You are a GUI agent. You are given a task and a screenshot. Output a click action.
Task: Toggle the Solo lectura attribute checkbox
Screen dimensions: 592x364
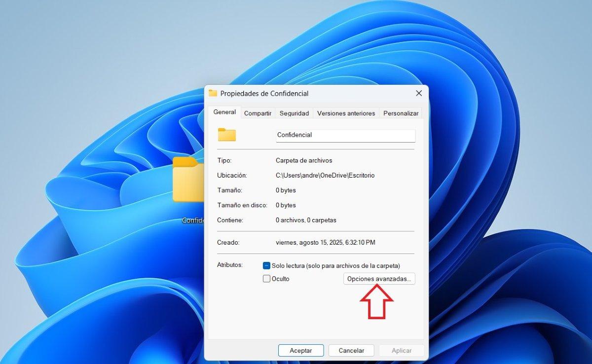point(266,265)
